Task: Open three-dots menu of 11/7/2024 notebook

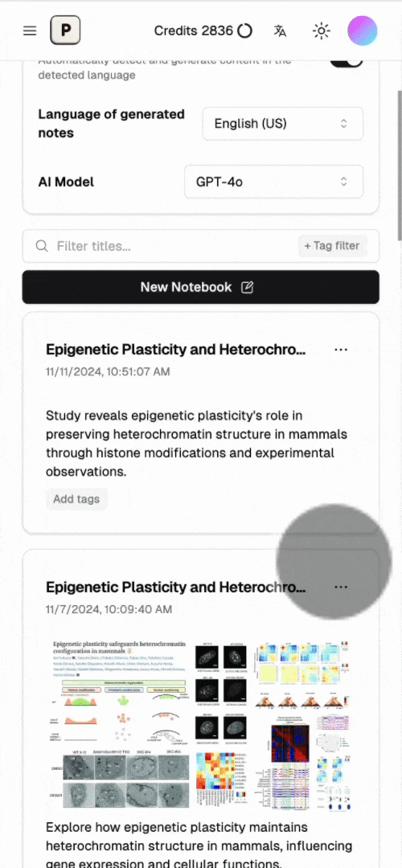Action: point(341,587)
